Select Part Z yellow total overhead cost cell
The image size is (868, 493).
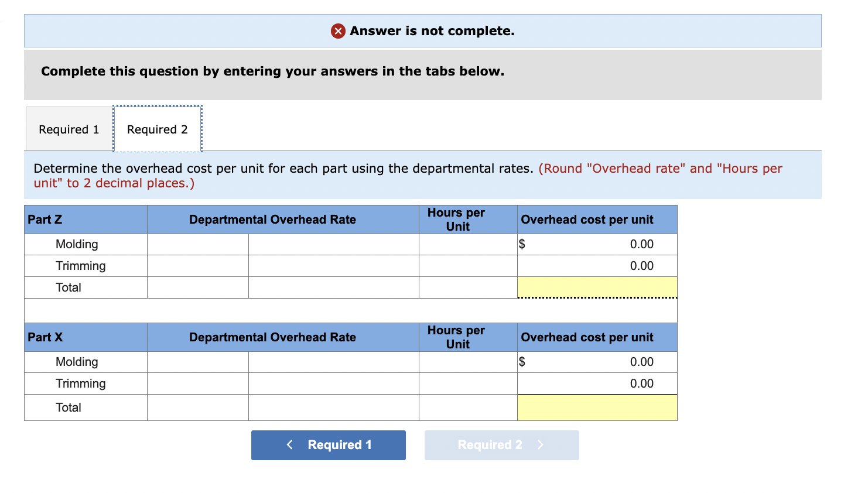pos(597,287)
